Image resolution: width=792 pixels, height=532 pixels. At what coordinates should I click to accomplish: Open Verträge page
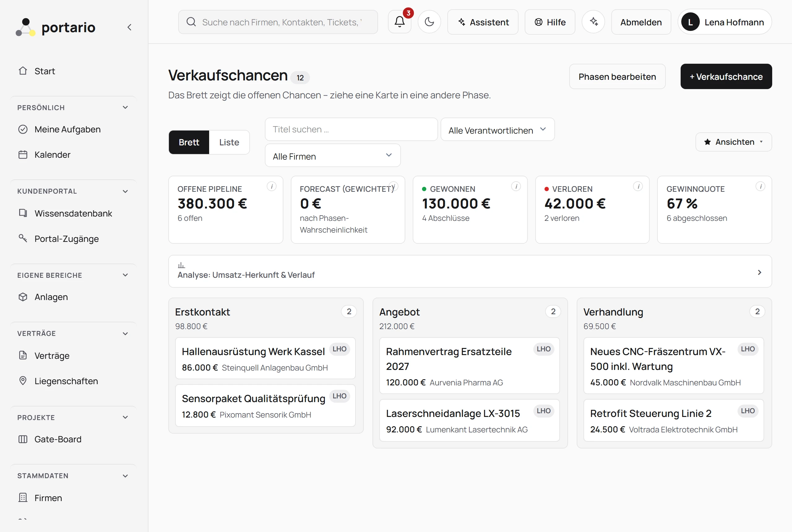click(74, 356)
